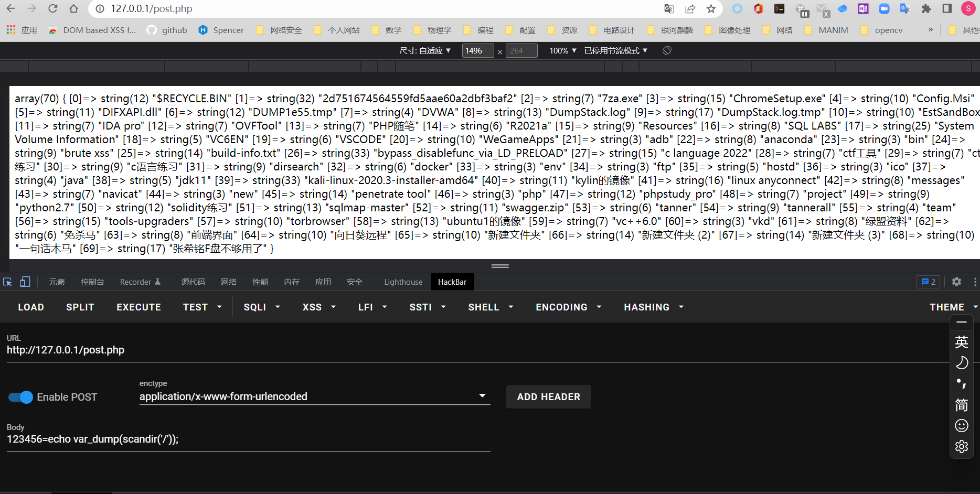The image size is (980, 494).
Task: Open the 控制台 Console tab
Action: (92, 282)
